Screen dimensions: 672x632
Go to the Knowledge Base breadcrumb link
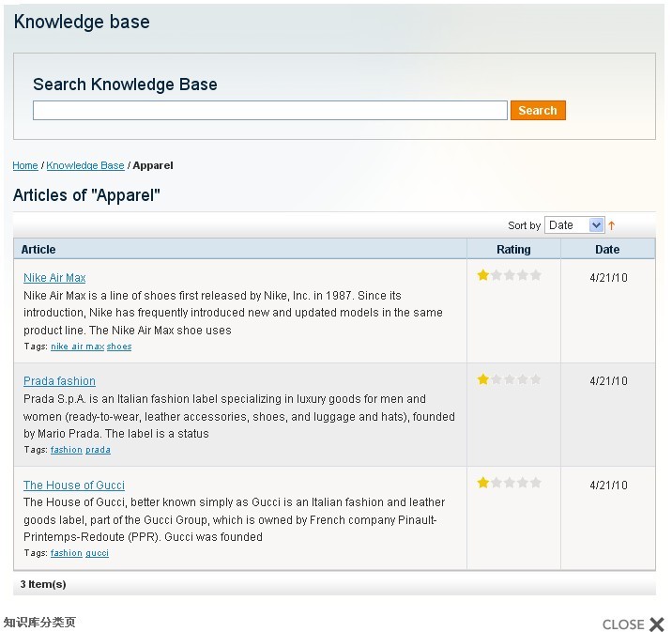tap(85, 165)
